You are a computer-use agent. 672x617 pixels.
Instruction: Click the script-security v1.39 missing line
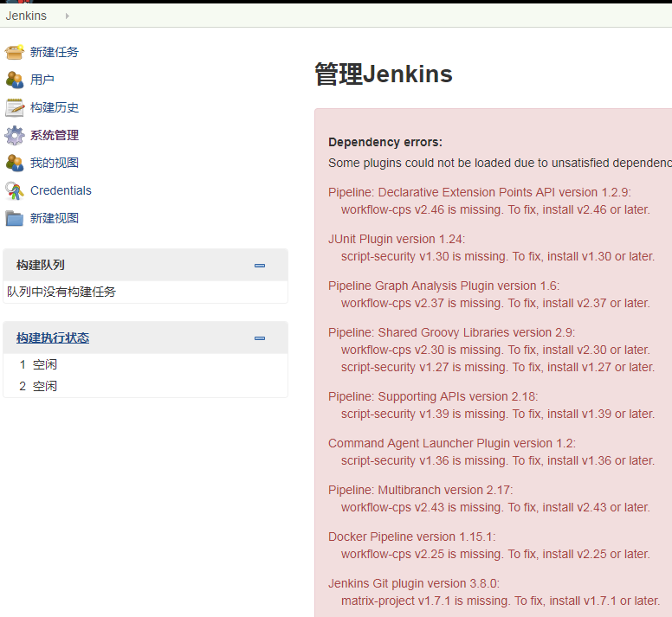[x=498, y=414]
